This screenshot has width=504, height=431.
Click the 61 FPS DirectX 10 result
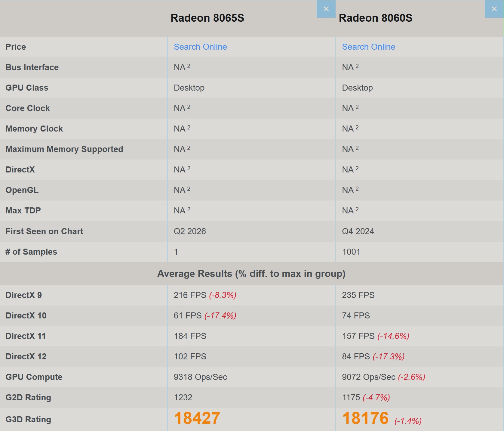point(188,316)
